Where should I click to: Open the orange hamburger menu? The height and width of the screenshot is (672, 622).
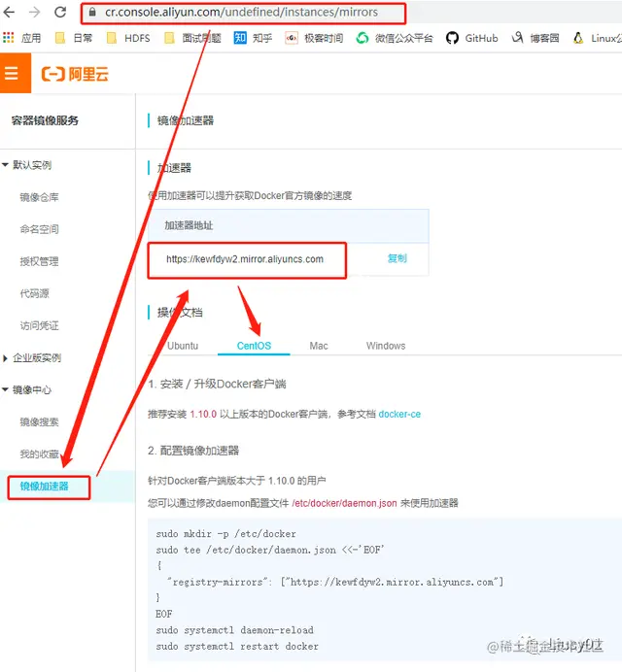[16, 73]
